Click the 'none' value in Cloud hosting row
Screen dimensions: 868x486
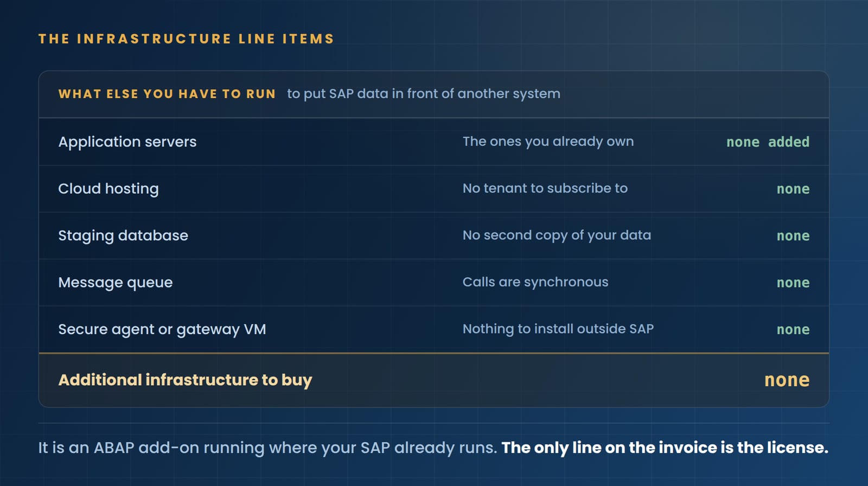coord(793,189)
